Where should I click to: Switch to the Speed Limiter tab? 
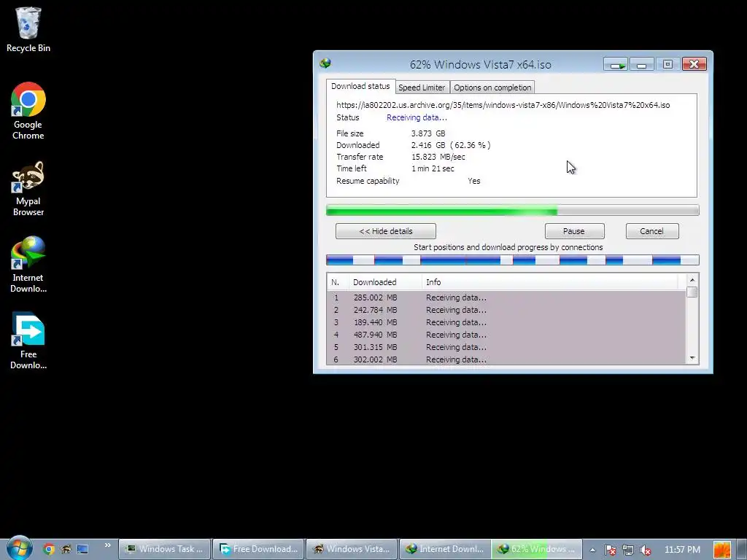click(x=422, y=87)
